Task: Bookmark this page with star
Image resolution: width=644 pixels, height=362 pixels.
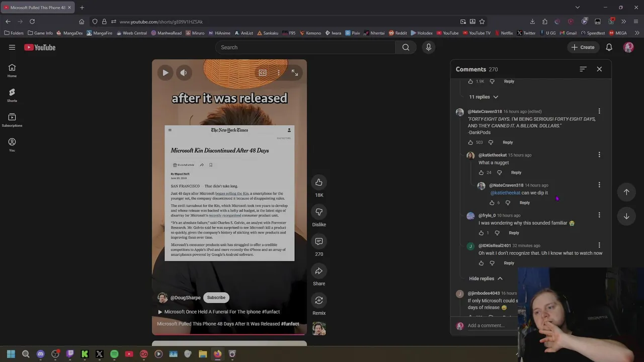Action: tap(482, 22)
